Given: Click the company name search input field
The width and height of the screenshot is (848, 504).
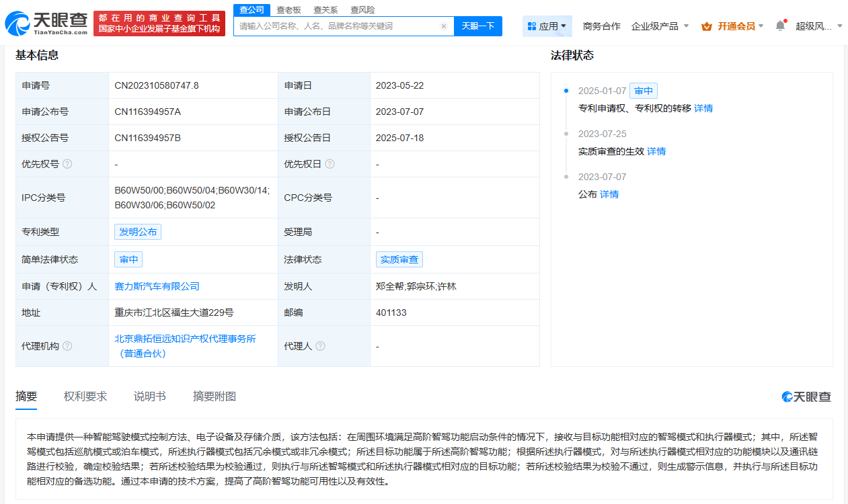Looking at the screenshot, I should 336,26.
